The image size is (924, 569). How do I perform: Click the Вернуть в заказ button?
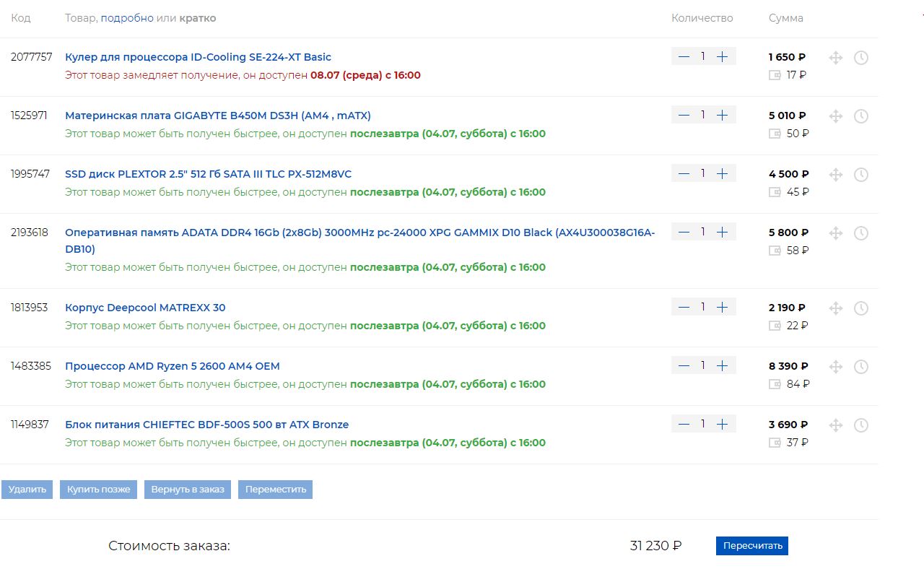pyautogui.click(x=188, y=490)
